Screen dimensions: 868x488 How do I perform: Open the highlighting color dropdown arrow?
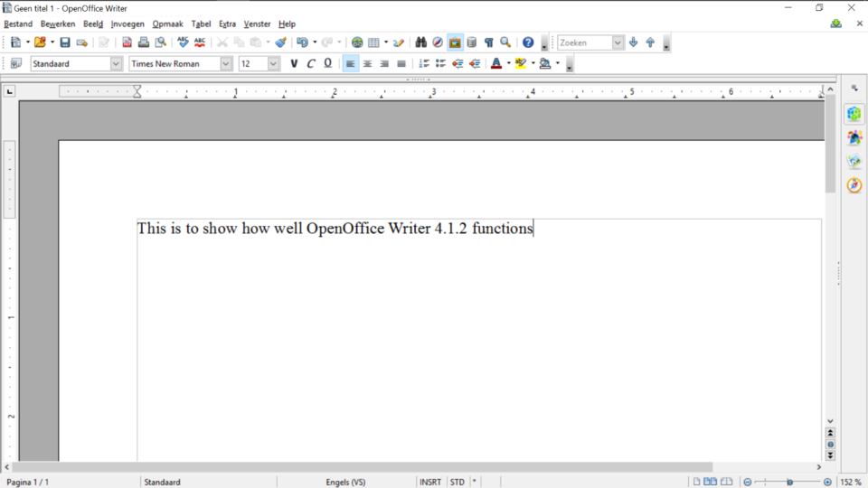(x=533, y=63)
